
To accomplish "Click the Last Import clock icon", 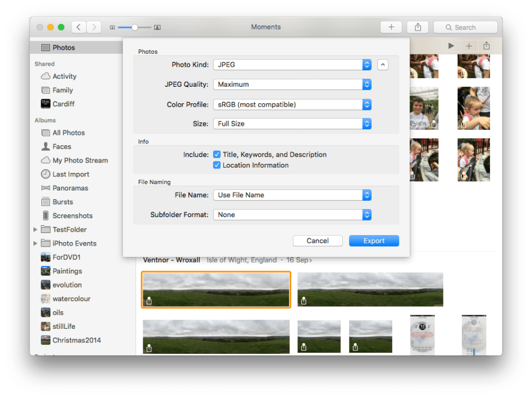I will 45,174.
